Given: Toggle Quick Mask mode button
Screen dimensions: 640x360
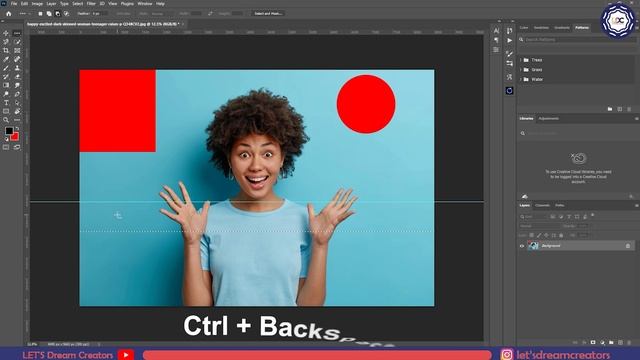Looking at the screenshot, I should (x=6, y=147).
